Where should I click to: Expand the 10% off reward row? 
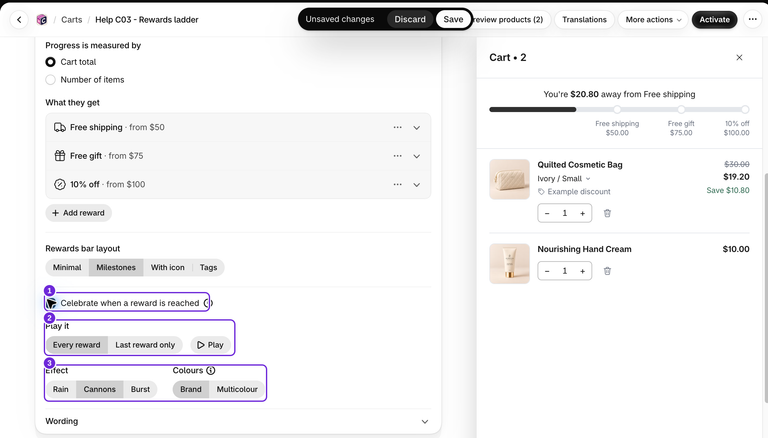[417, 185]
